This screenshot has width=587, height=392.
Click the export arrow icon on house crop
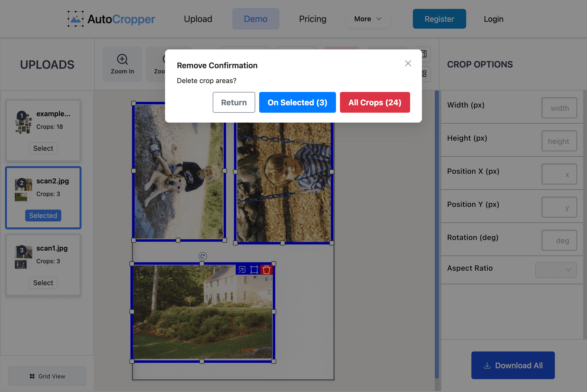point(242,269)
